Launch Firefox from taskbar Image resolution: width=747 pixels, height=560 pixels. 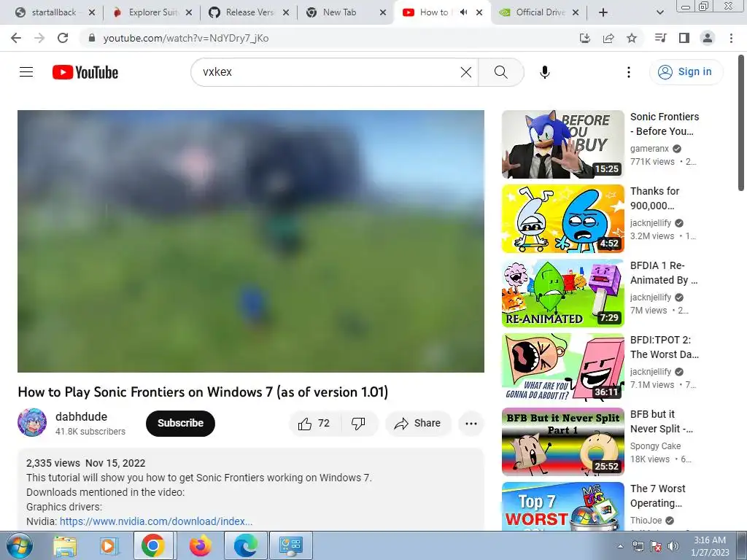click(x=200, y=545)
